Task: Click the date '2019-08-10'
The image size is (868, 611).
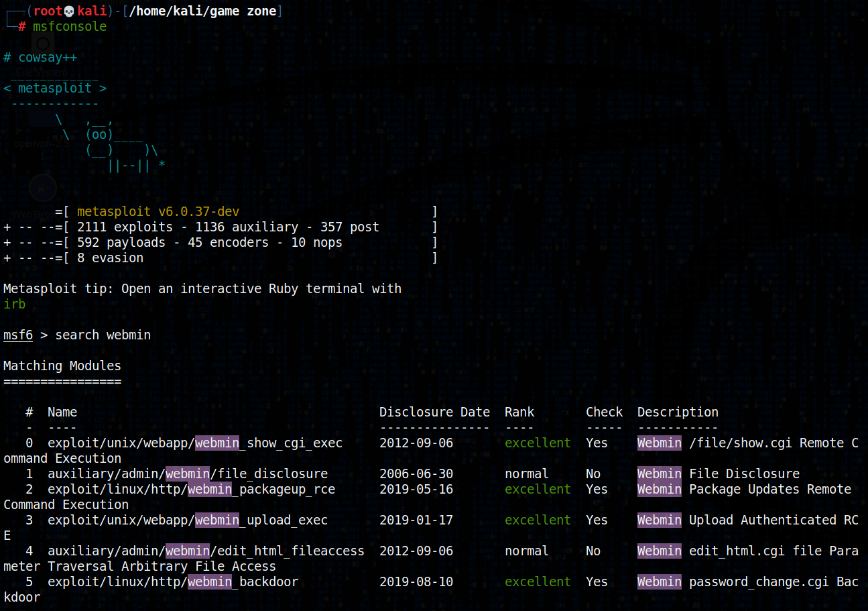Action: click(x=416, y=582)
